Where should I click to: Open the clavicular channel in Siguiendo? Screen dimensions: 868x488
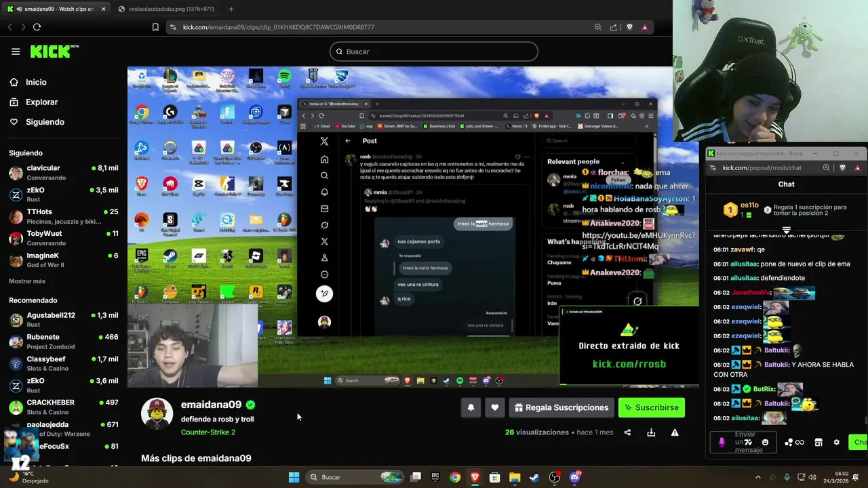click(64, 173)
